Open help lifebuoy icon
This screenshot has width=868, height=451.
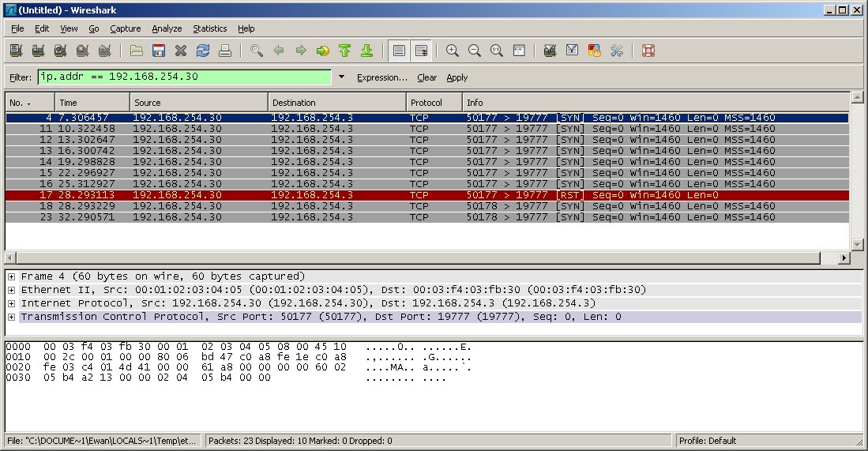[648, 51]
